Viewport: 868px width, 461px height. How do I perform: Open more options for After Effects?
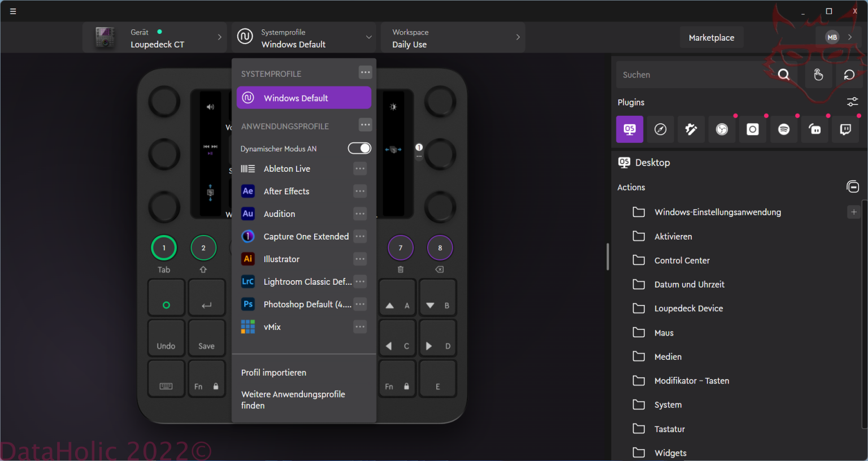coord(360,191)
